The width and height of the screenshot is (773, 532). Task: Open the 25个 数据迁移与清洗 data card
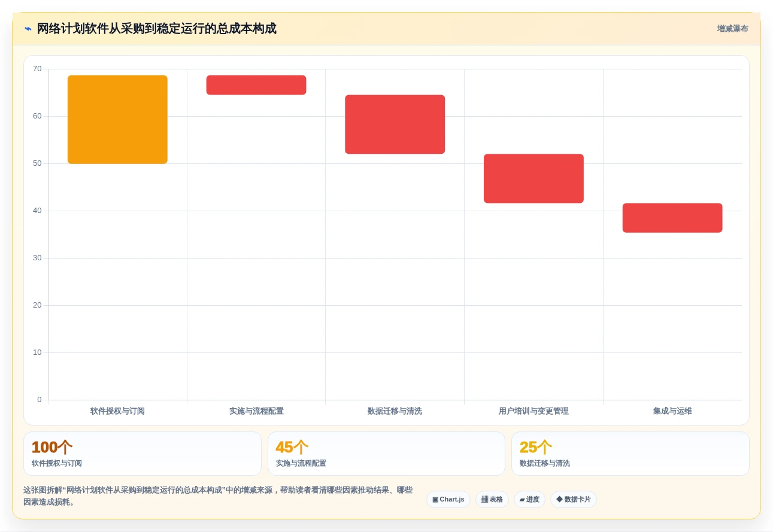point(630,454)
